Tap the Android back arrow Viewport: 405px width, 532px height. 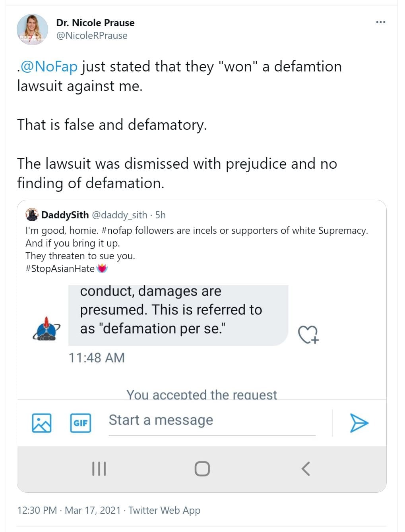305,469
